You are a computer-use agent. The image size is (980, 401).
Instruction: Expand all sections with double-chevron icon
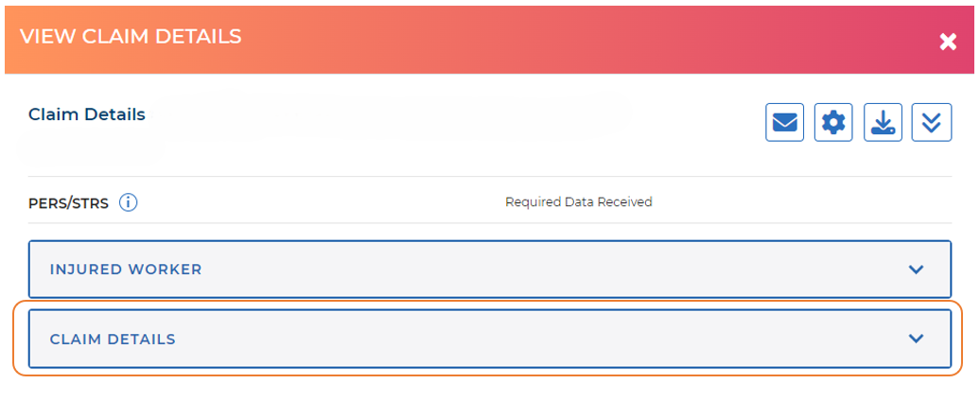pos(932,123)
